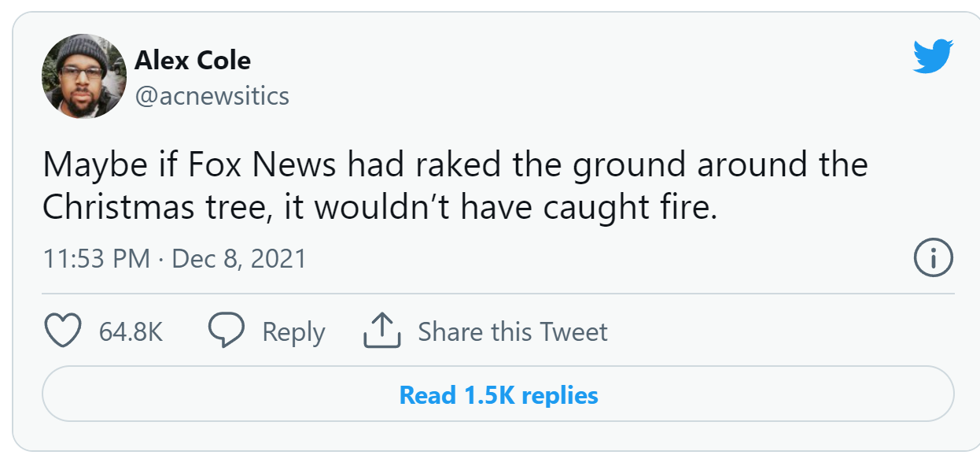
Task: Click the speech bubble beside Reply
Action: coord(227,331)
